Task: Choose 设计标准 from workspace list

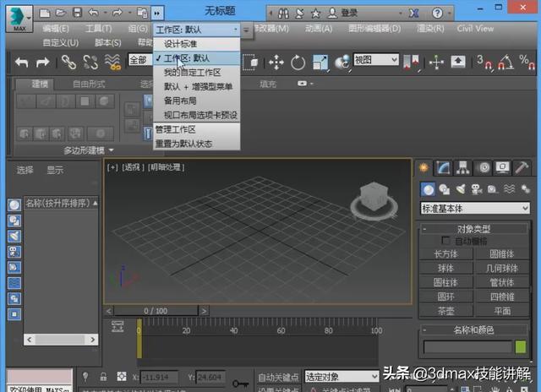Action: (x=181, y=44)
